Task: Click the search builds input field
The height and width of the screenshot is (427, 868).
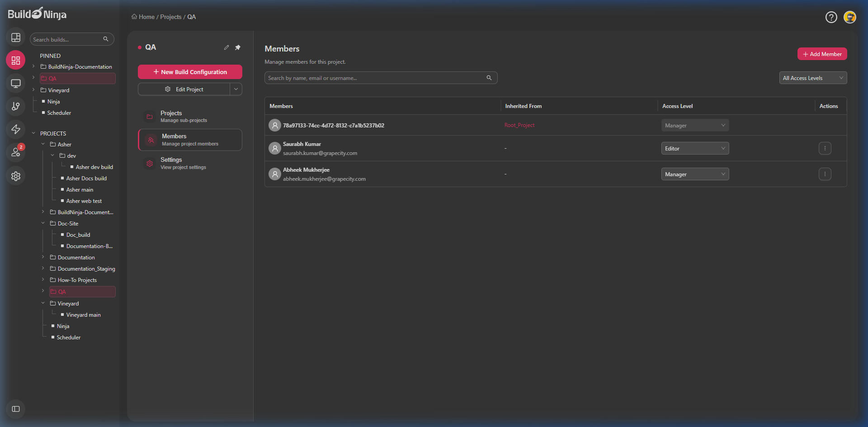Action: [x=68, y=39]
